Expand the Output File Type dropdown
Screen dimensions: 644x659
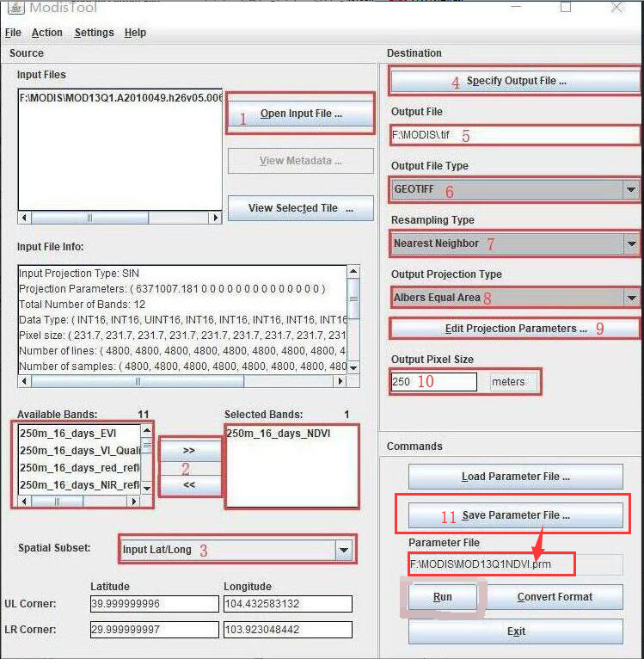coord(630,189)
